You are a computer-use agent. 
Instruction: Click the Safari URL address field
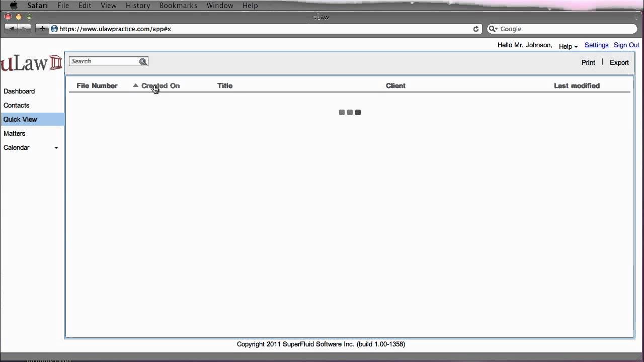[x=265, y=29]
